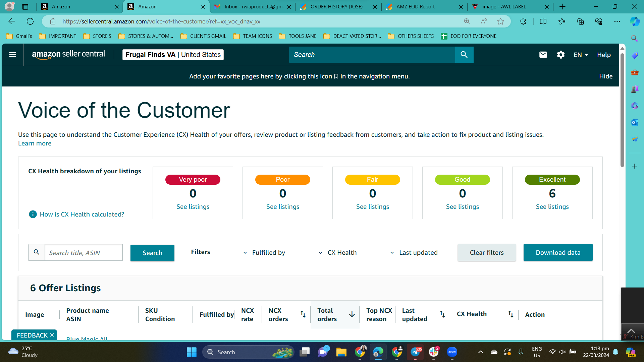
Task: Click the magnifier button in Seller Central search
Action: tap(464, 55)
